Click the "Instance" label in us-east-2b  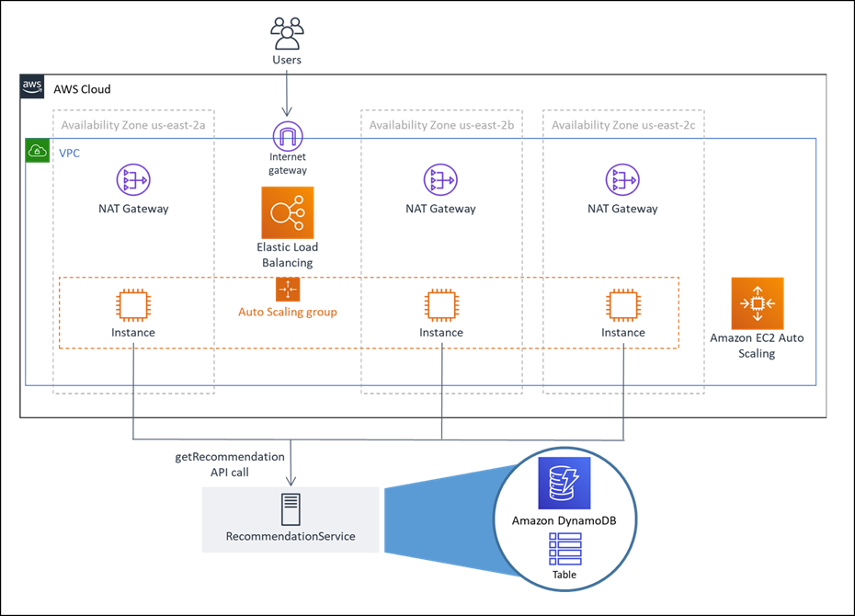click(441, 333)
